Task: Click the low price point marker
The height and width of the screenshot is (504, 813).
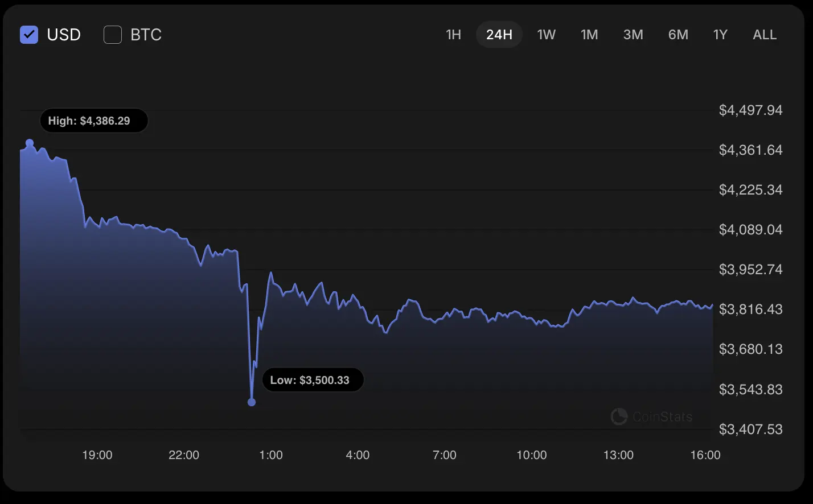Action: click(x=252, y=402)
